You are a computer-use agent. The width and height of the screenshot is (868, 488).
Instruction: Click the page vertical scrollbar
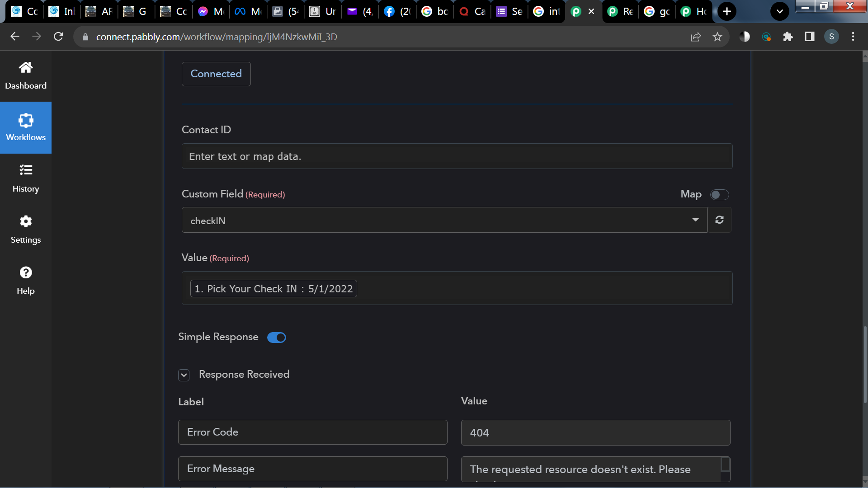pos(865,364)
